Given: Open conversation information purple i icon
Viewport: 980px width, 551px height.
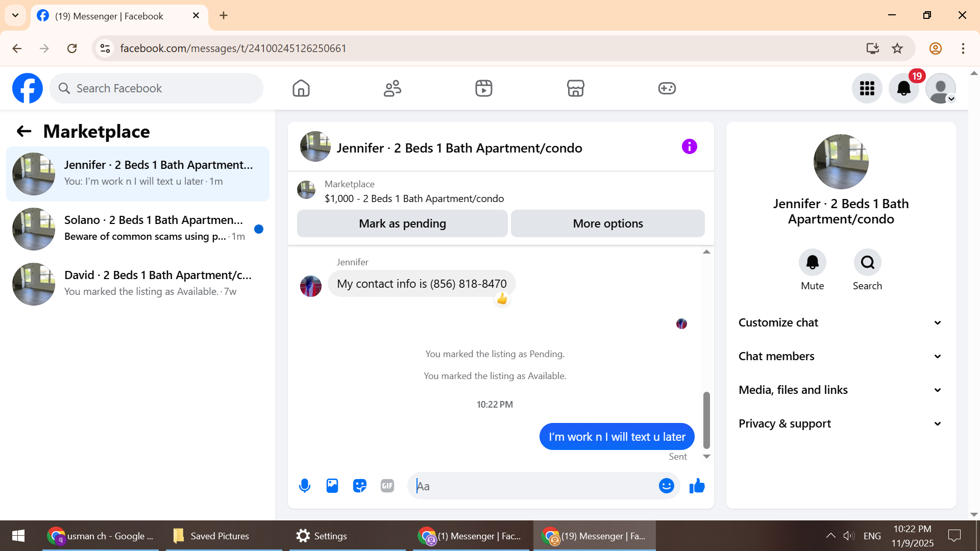Looking at the screenshot, I should pyautogui.click(x=690, y=147).
